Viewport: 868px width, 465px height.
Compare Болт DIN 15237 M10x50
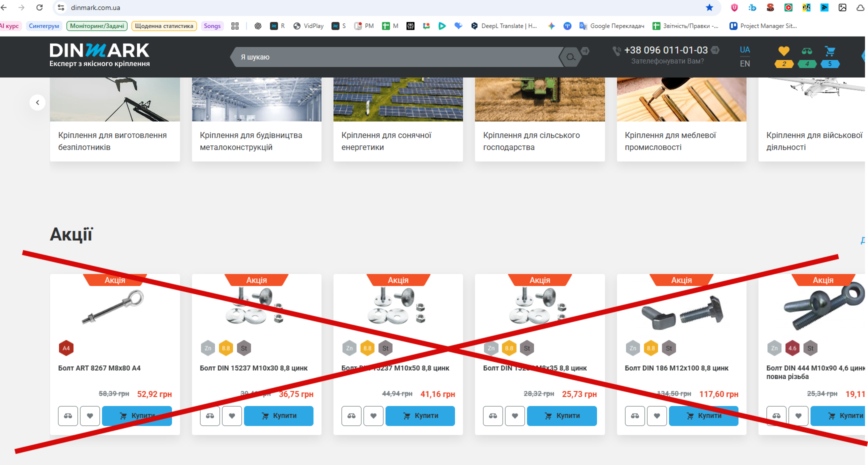pyautogui.click(x=351, y=416)
